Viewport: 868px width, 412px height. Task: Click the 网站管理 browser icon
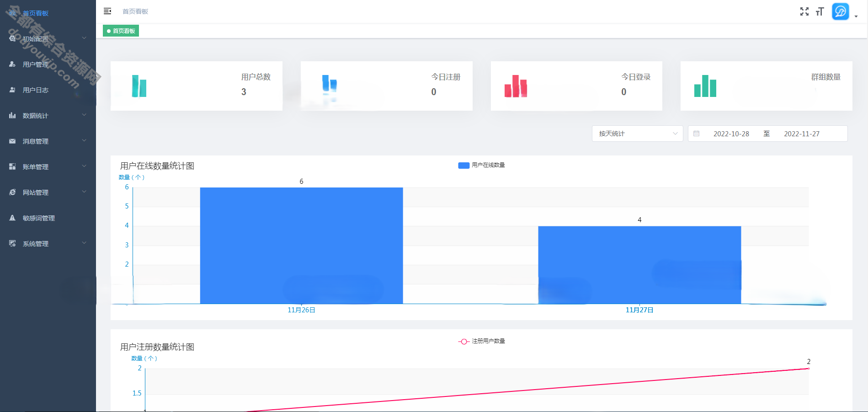point(12,192)
